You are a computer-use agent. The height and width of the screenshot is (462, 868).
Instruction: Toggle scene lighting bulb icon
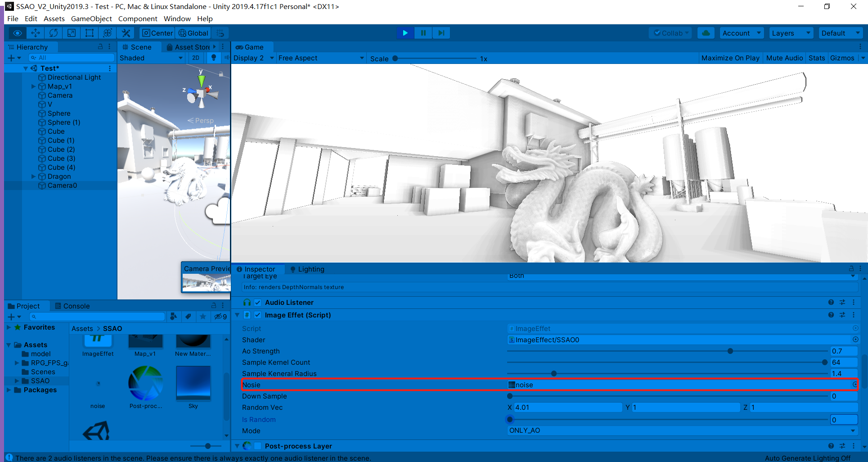[214, 58]
